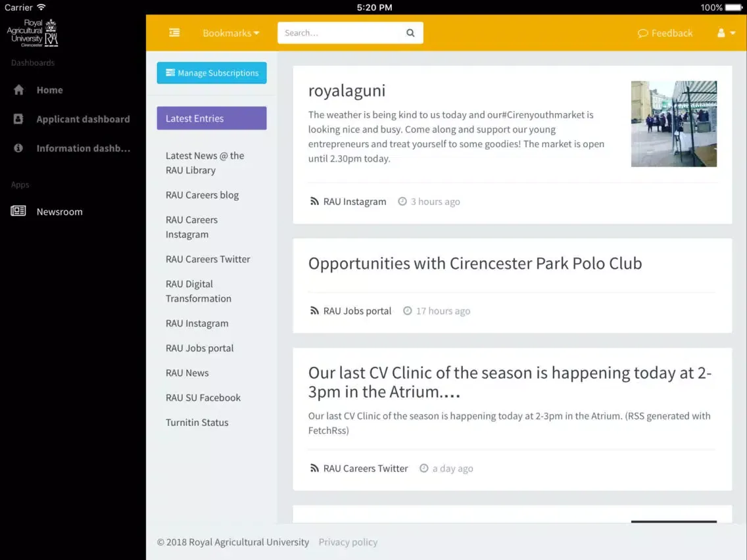
Task: Filter by RAU SU Facebook feed
Action: click(x=203, y=398)
